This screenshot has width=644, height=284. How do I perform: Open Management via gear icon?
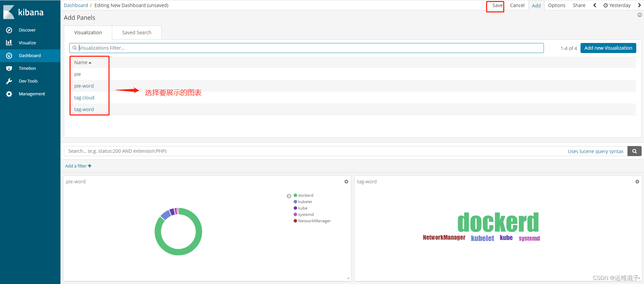coord(9,94)
